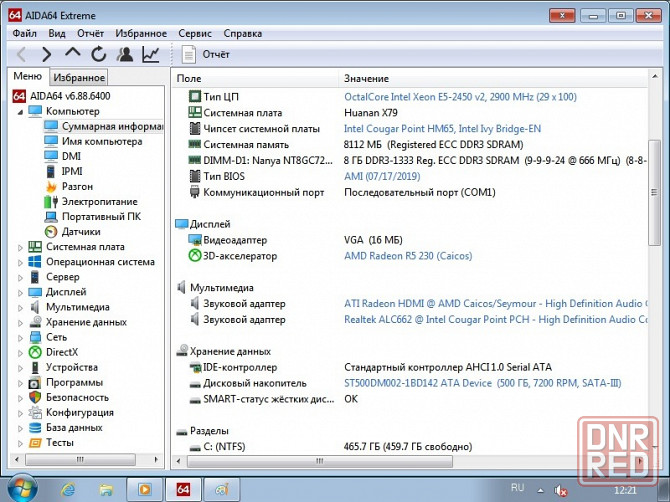670x502 pixels.
Task: Go up one level with the up arrow
Action: (73, 53)
